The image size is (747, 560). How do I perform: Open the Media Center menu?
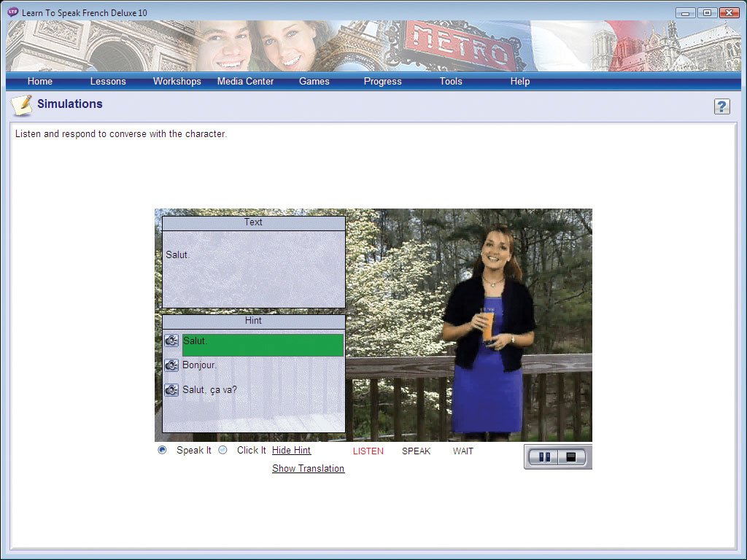(245, 81)
